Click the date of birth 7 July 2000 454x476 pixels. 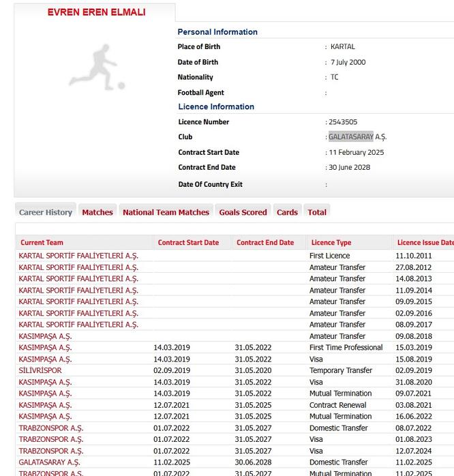[x=348, y=62]
